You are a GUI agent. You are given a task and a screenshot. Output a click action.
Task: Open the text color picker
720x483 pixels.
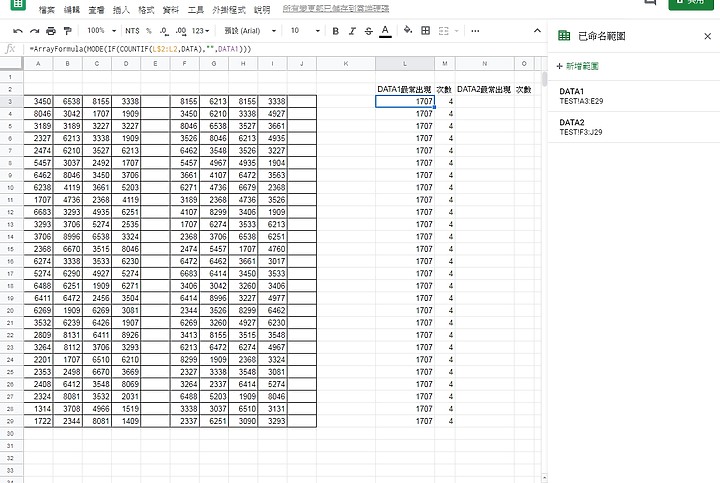(385, 31)
